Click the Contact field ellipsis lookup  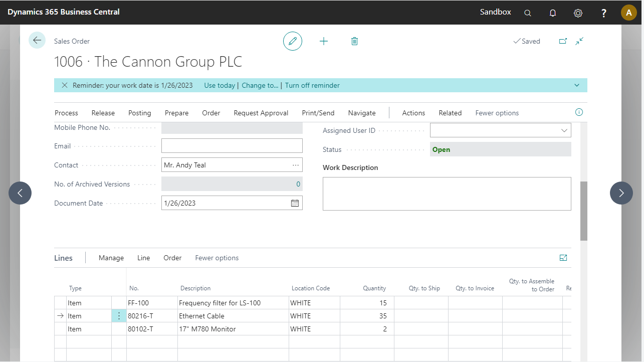tap(296, 165)
